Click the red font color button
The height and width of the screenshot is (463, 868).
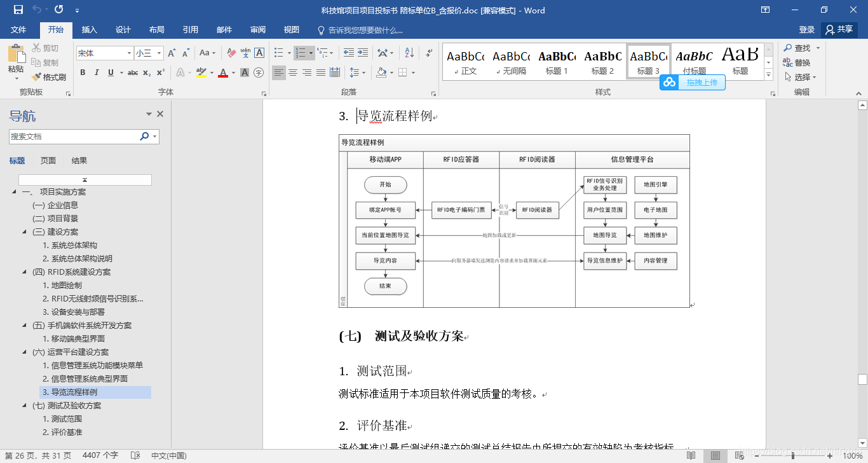[223, 73]
